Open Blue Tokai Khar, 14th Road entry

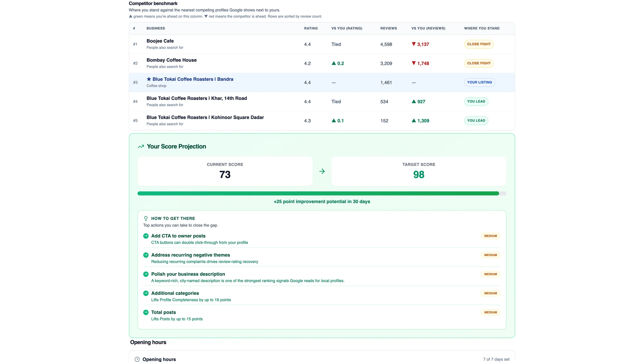(322, 102)
